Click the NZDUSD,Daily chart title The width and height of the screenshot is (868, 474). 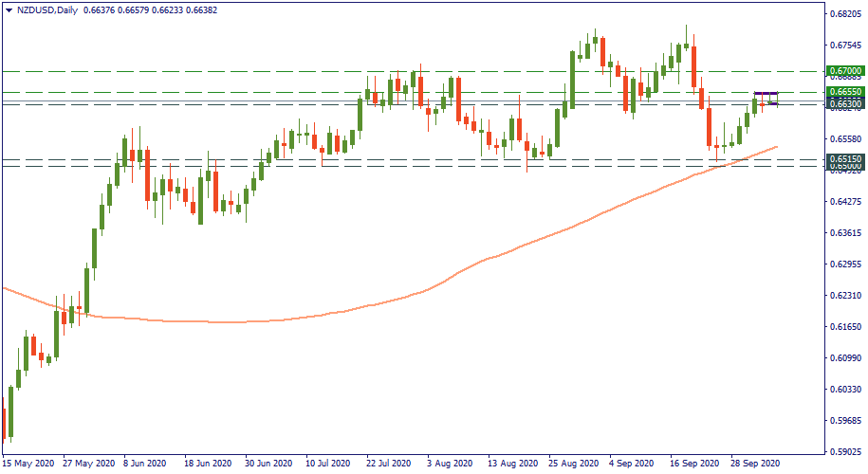coord(48,9)
